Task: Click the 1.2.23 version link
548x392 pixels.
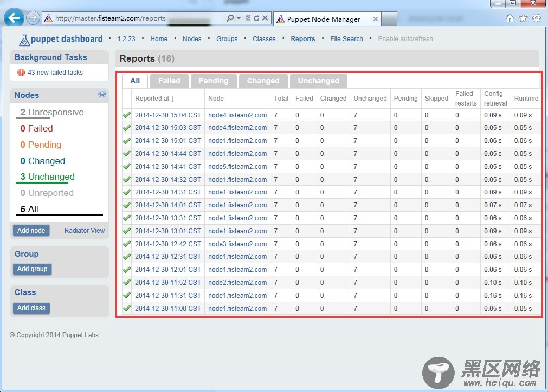Action: (126, 39)
